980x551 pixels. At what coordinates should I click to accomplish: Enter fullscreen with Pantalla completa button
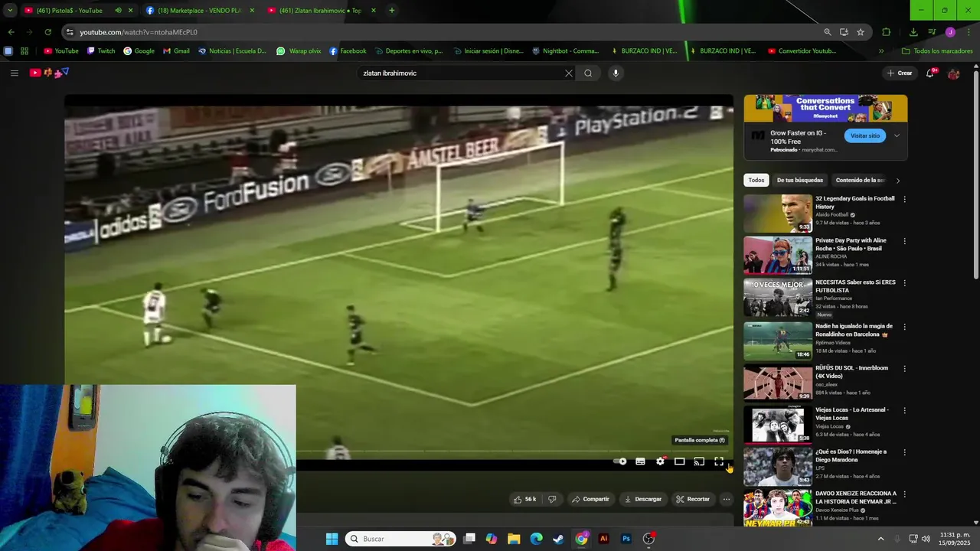(x=719, y=461)
